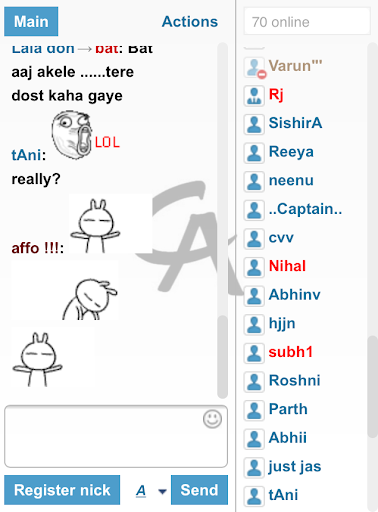Click the user list scrollbar thumb
This screenshot has width=378, height=512.
point(372,387)
